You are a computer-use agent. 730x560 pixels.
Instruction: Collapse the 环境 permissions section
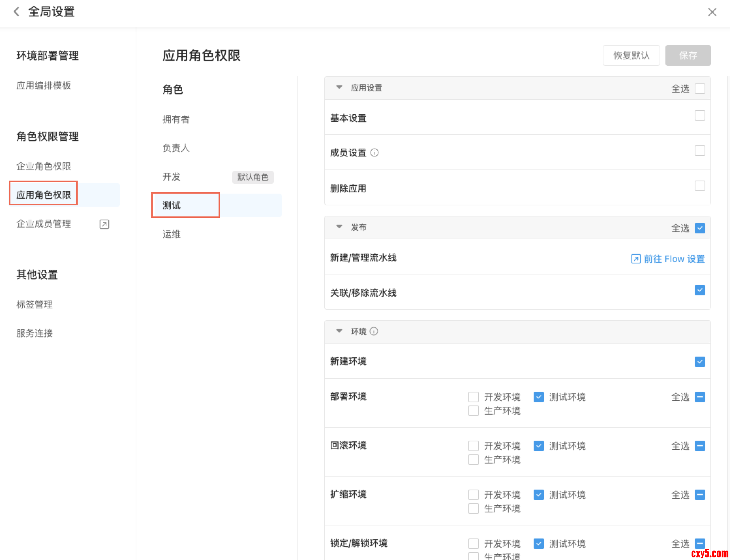click(339, 331)
